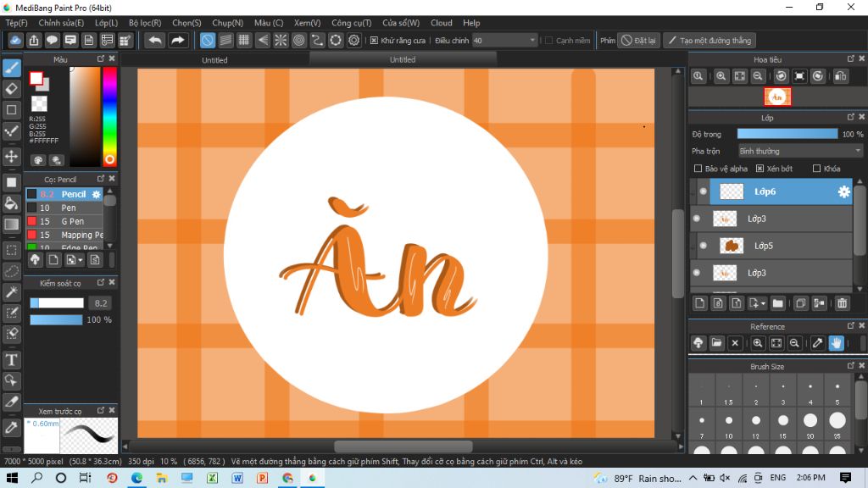The image size is (868, 488).
Task: Click Tạo một đường thẳng button
Action: pos(710,41)
